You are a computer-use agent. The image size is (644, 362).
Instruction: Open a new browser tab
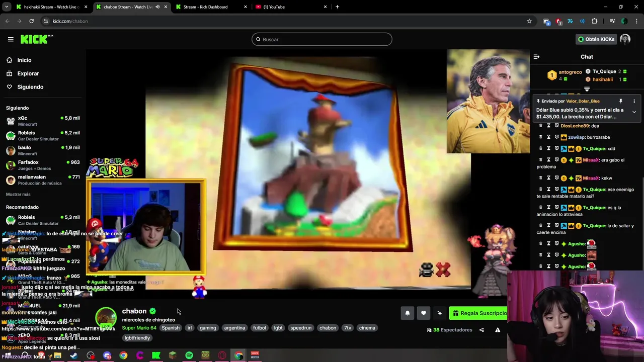pos(337,7)
